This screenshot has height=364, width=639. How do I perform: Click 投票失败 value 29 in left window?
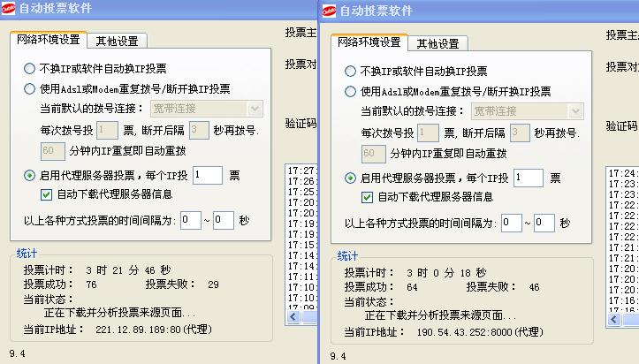click(x=213, y=284)
